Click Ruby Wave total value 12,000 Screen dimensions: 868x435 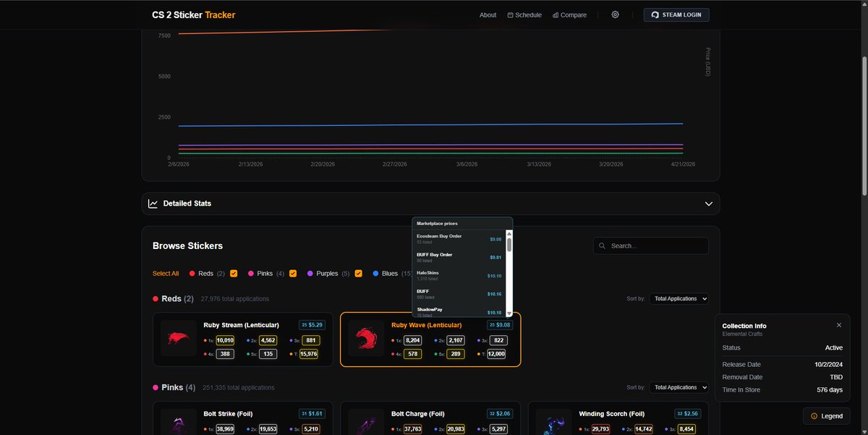coord(496,354)
